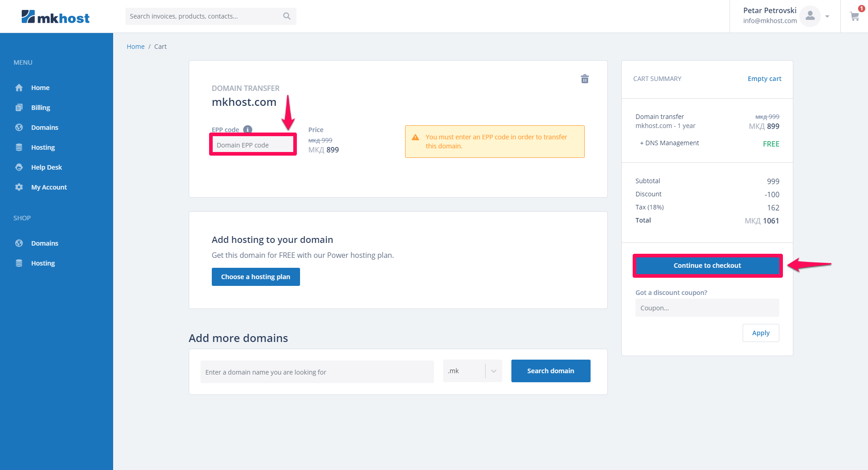Click the search magnifier icon
The image size is (868, 470).
point(287,16)
